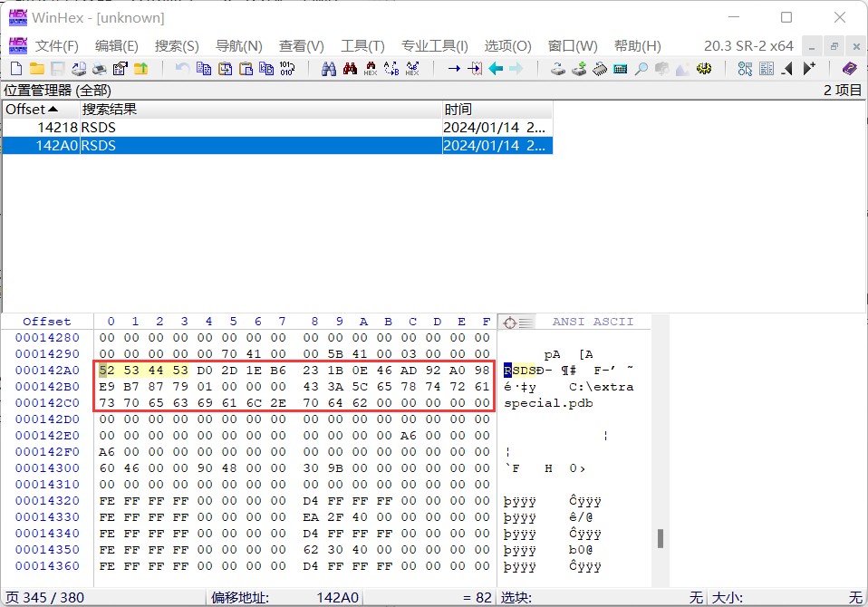868x607 pixels.
Task: Open RAM using the memory chip icon
Action: [600, 69]
